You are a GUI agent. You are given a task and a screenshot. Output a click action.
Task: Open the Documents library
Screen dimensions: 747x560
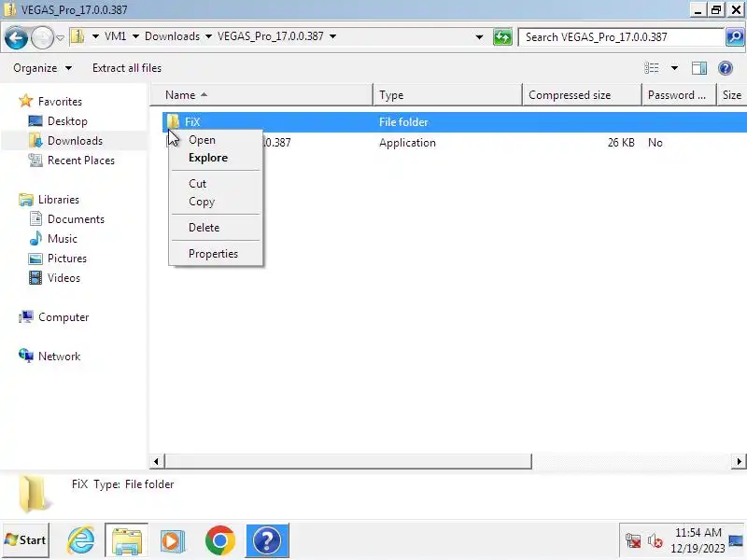coord(76,219)
